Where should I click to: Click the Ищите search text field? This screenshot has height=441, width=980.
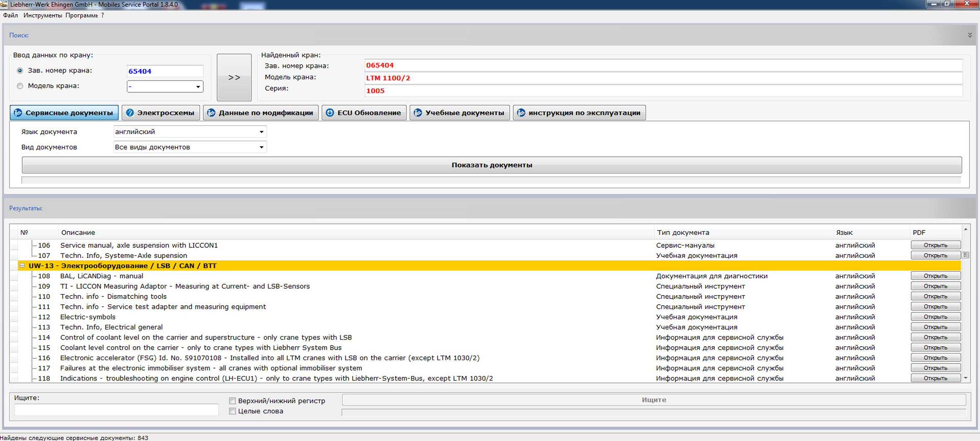[116, 410]
